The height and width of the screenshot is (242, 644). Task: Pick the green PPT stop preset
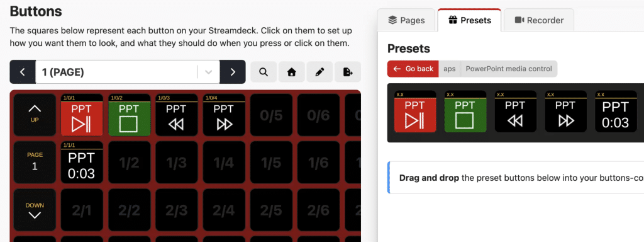coord(465,112)
